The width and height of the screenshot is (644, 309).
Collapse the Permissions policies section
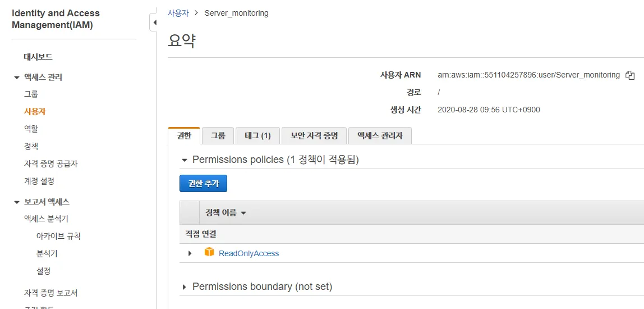click(x=184, y=160)
